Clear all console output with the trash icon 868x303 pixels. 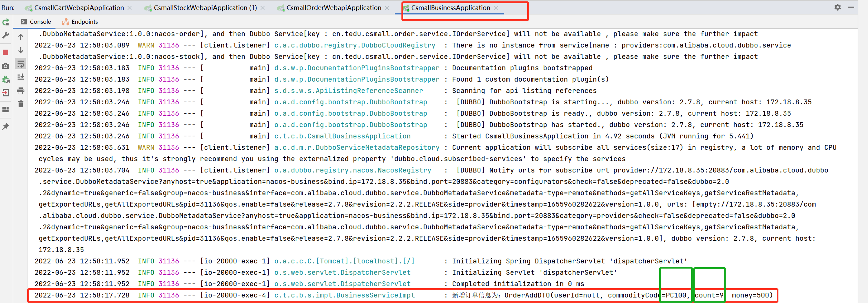21,104
